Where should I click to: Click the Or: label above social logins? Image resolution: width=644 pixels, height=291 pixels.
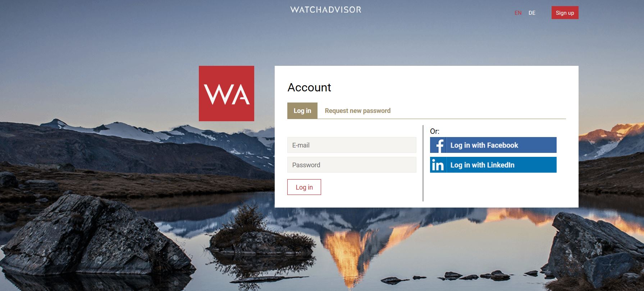pyautogui.click(x=435, y=131)
